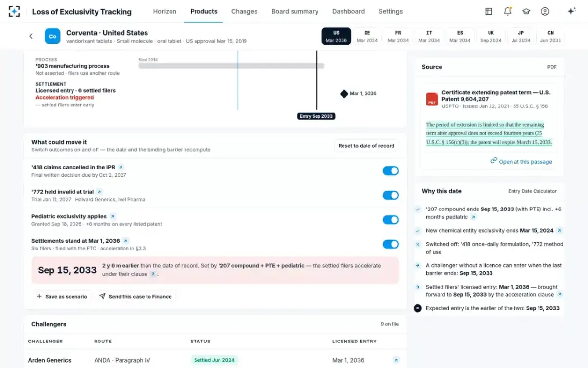Click the layout panel icon in header
588x368 pixels.
pos(489,11)
